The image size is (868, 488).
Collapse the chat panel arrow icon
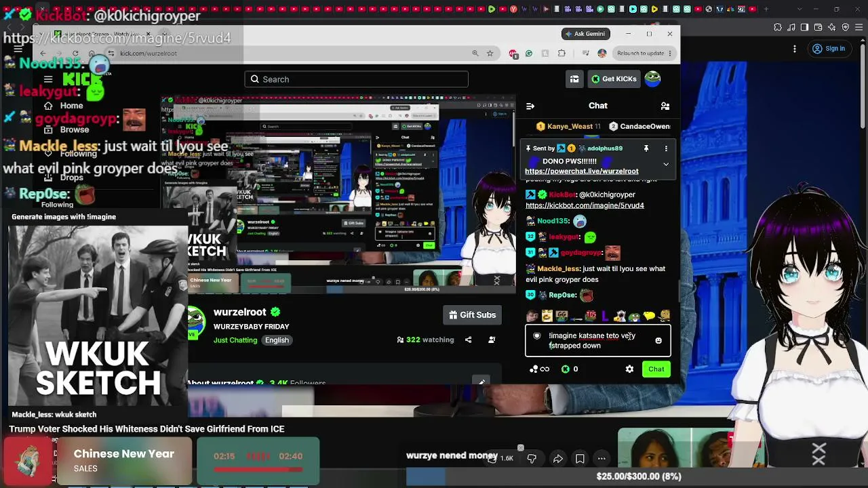[530, 106]
